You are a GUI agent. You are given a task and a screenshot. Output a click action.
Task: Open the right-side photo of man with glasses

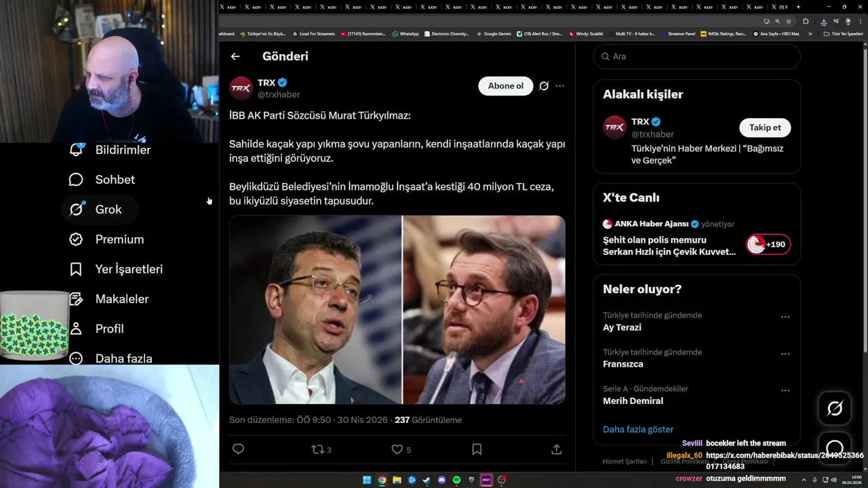484,310
